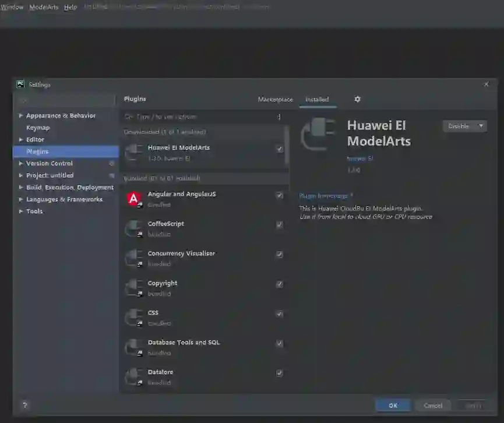The image size is (504, 423).
Task: Expand the Appearance & Behavior tree node
Action: point(22,115)
